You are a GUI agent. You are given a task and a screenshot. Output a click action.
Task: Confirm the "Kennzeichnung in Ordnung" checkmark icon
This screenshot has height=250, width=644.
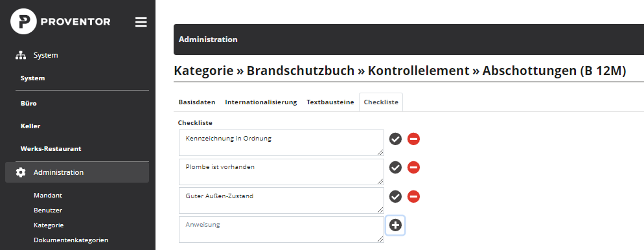click(395, 139)
